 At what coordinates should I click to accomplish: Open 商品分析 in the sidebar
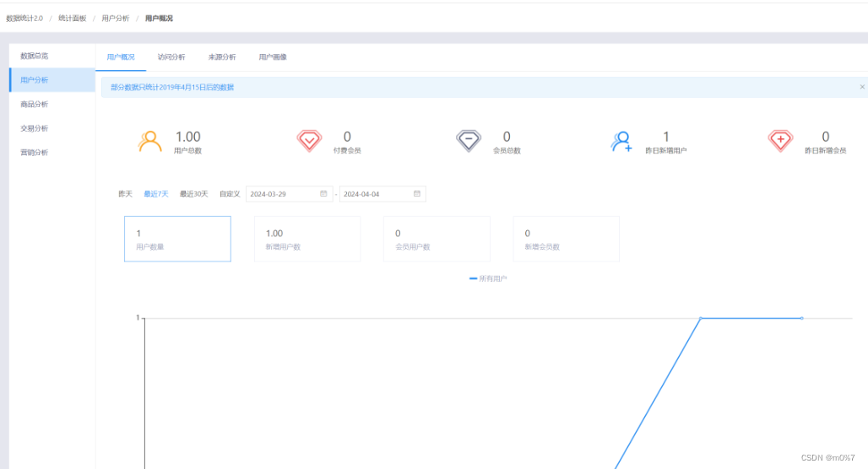(52, 104)
